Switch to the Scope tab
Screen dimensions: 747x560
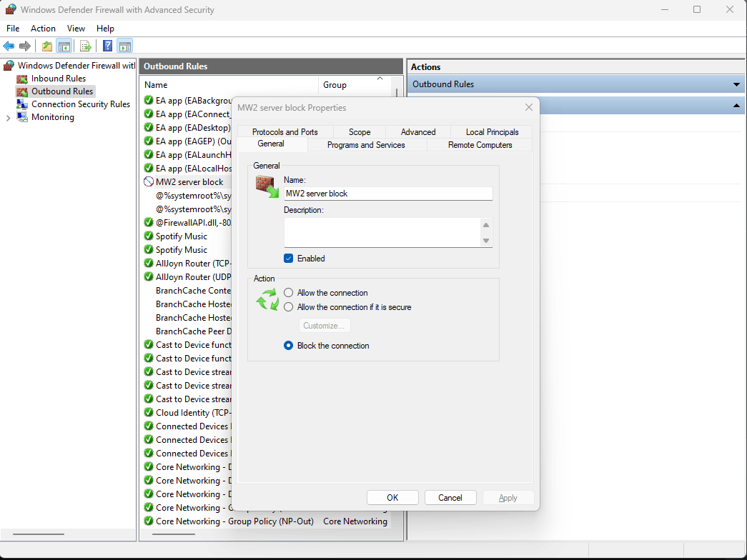[x=360, y=132]
